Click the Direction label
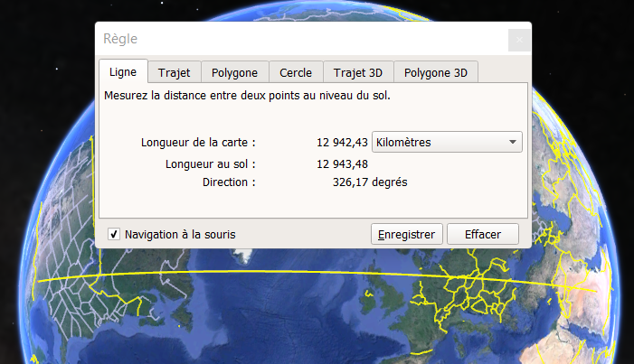This screenshot has height=364, width=634. coord(229,182)
